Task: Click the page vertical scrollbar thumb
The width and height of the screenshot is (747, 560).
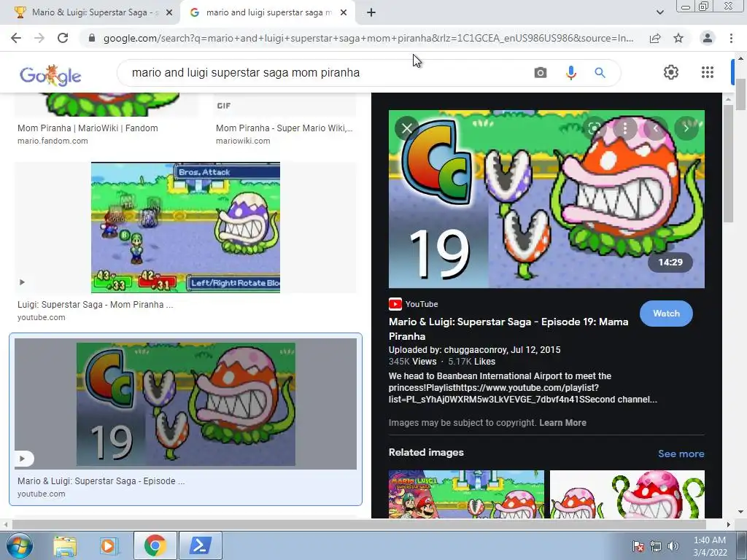Action: point(741,94)
